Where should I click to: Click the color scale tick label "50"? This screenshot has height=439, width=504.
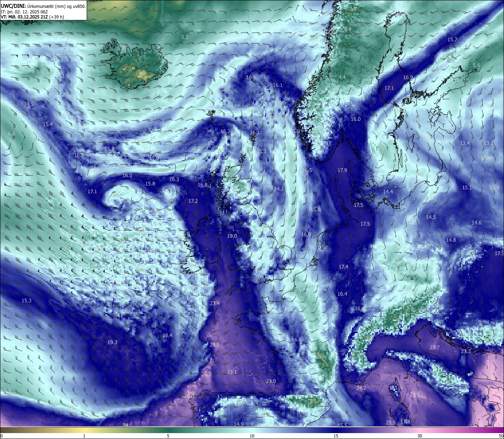pyautogui.click(x=501, y=436)
